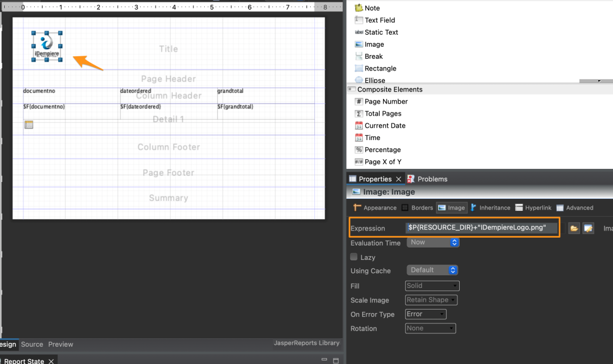The image size is (613, 364).
Task: Open the Inheritance properties tab
Action: 490,208
